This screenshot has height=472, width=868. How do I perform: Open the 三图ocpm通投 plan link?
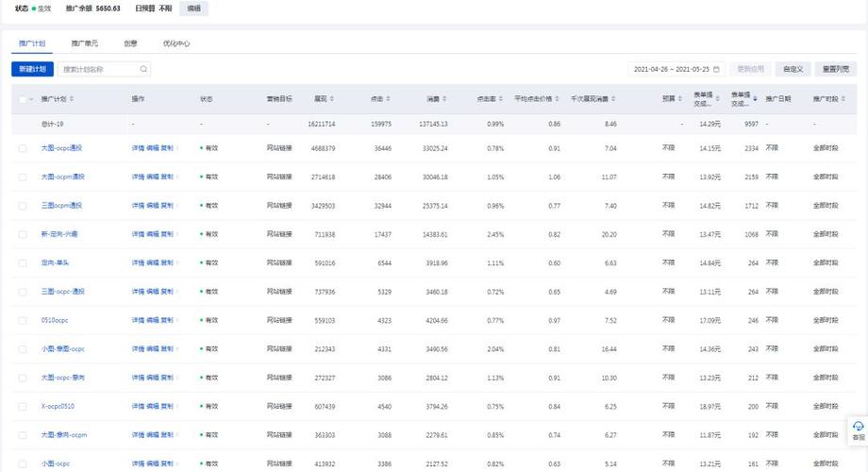[x=61, y=206]
